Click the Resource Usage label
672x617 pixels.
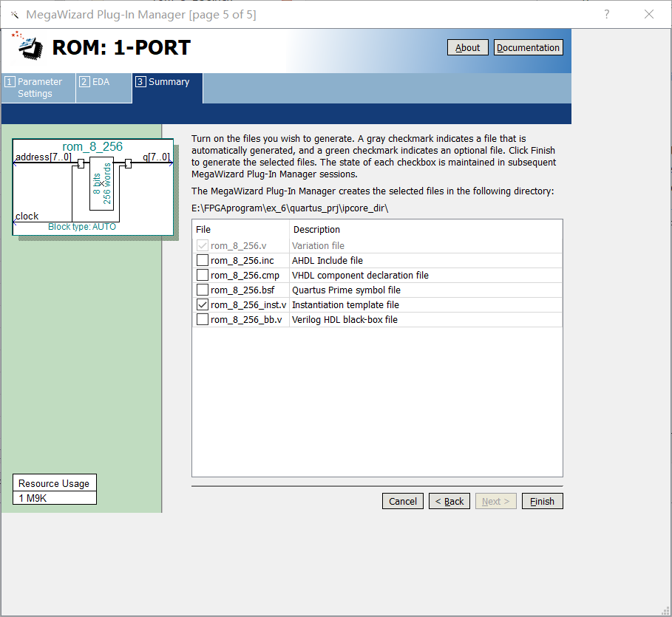coord(54,483)
